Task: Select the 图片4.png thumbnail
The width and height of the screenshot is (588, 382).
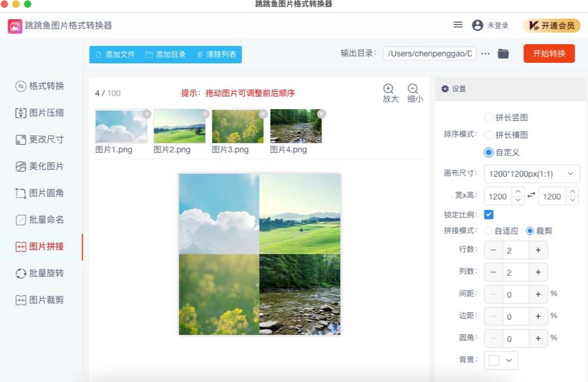Action: (x=296, y=126)
